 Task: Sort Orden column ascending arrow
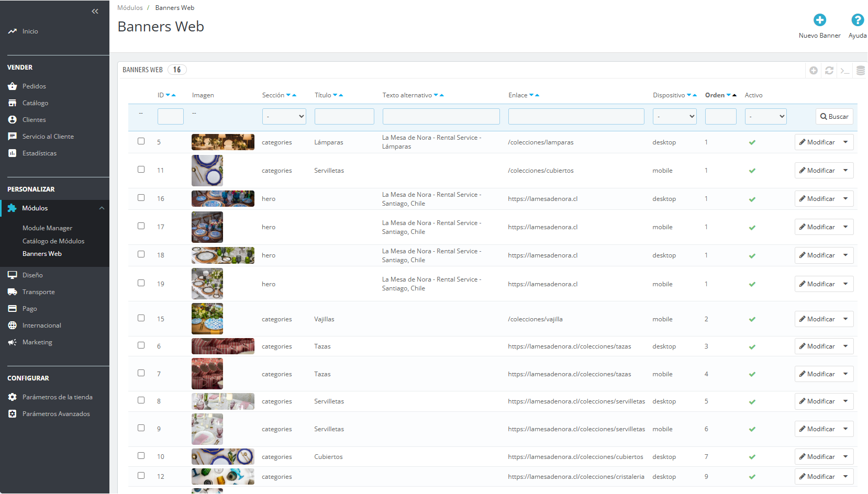[x=735, y=95]
